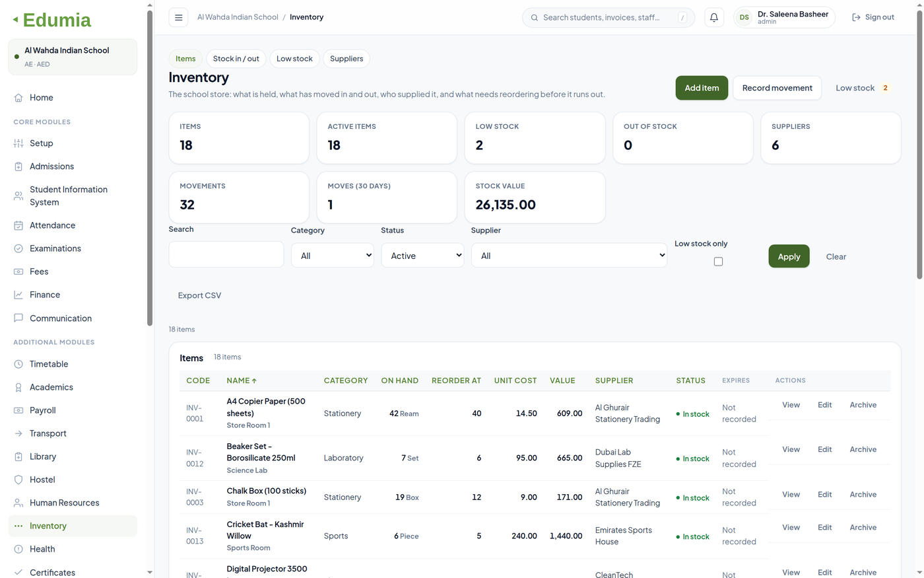Click the Timetable clock icon in the sidebar

(18, 364)
